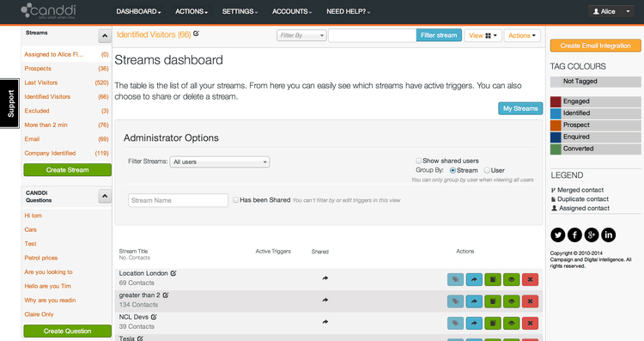Click the shared arrow in Location London row
The height and width of the screenshot is (341, 644).
325,278
